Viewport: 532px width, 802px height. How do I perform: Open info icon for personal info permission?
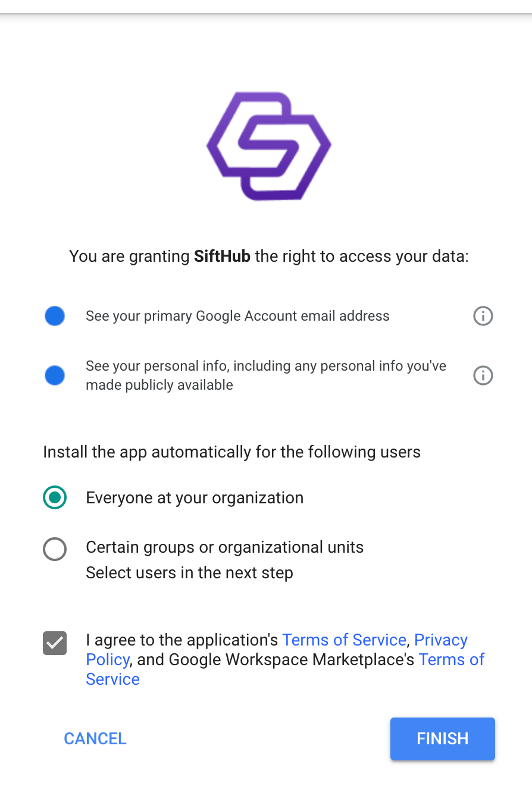[483, 375]
